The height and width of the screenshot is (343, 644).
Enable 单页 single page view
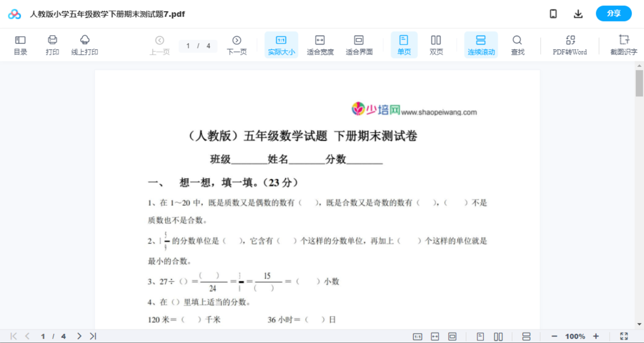[404, 45]
